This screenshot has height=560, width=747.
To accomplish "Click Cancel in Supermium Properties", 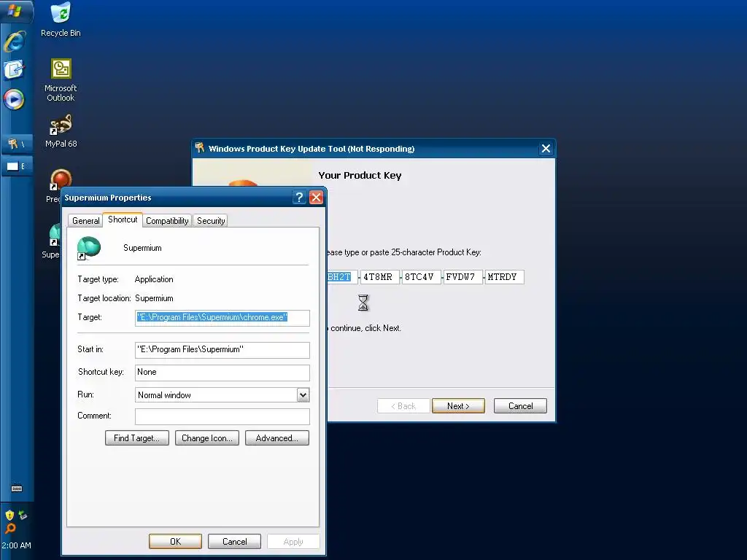I will [x=234, y=542].
